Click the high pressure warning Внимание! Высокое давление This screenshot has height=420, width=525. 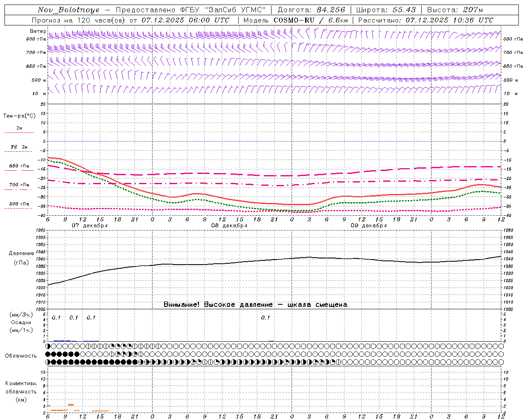pos(218,305)
